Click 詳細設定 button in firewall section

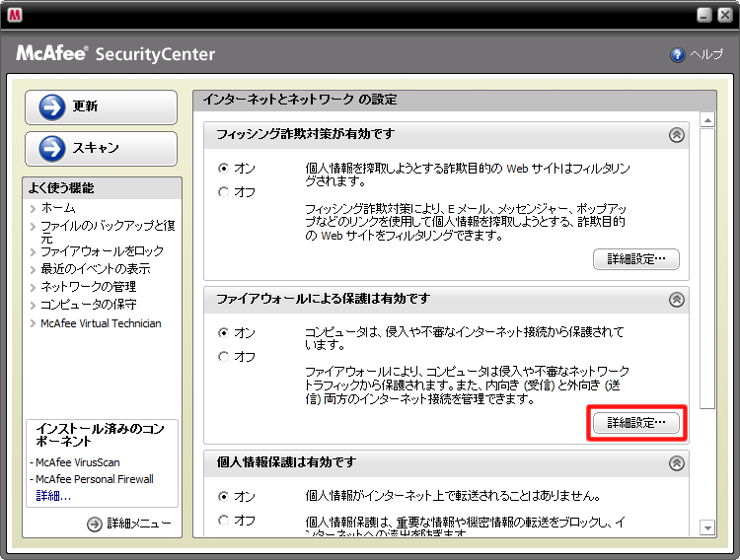(636, 423)
